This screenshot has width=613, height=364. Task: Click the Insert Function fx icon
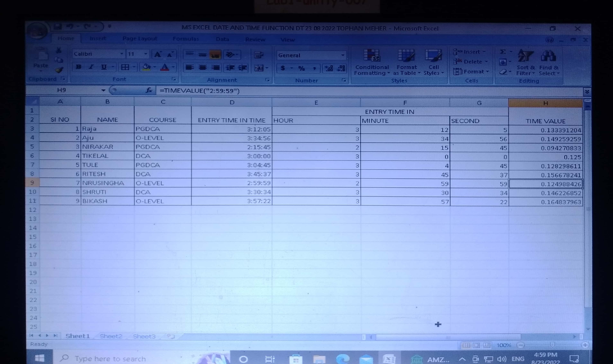pos(149,91)
